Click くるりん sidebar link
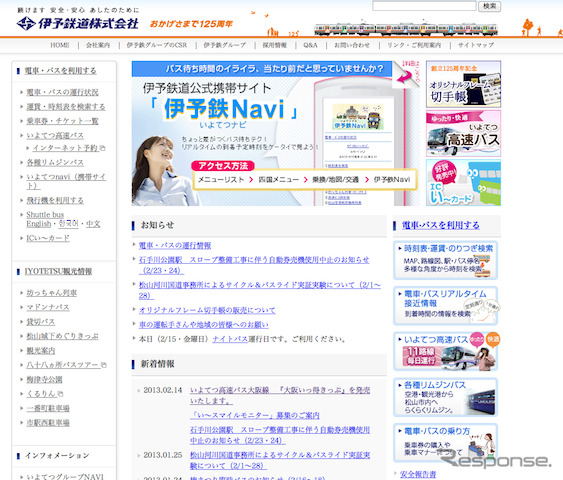Viewport: 563px width, 480px height. (x=45, y=394)
